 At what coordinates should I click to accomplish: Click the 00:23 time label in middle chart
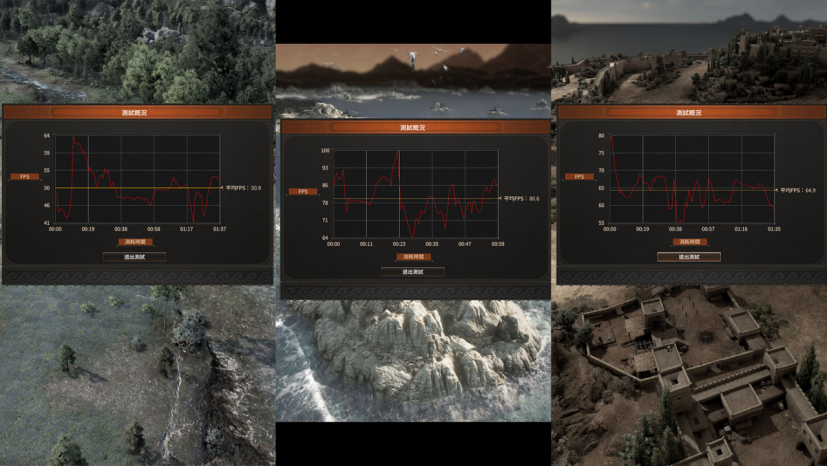399,244
